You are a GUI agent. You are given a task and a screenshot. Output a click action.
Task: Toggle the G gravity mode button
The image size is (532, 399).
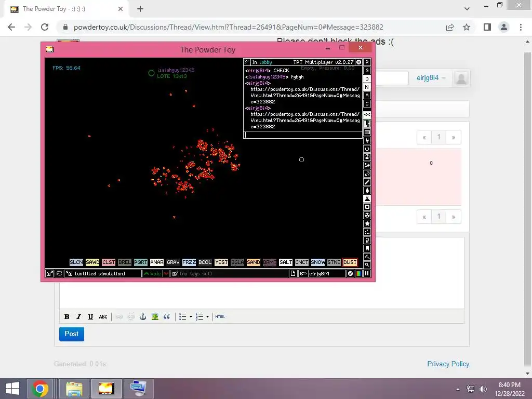click(367, 71)
